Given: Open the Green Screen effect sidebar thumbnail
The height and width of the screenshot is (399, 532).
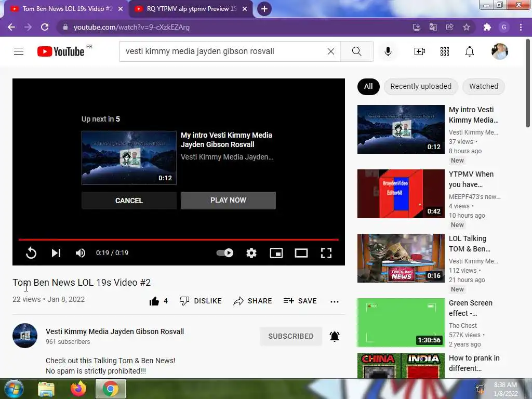Looking at the screenshot, I should [x=401, y=323].
